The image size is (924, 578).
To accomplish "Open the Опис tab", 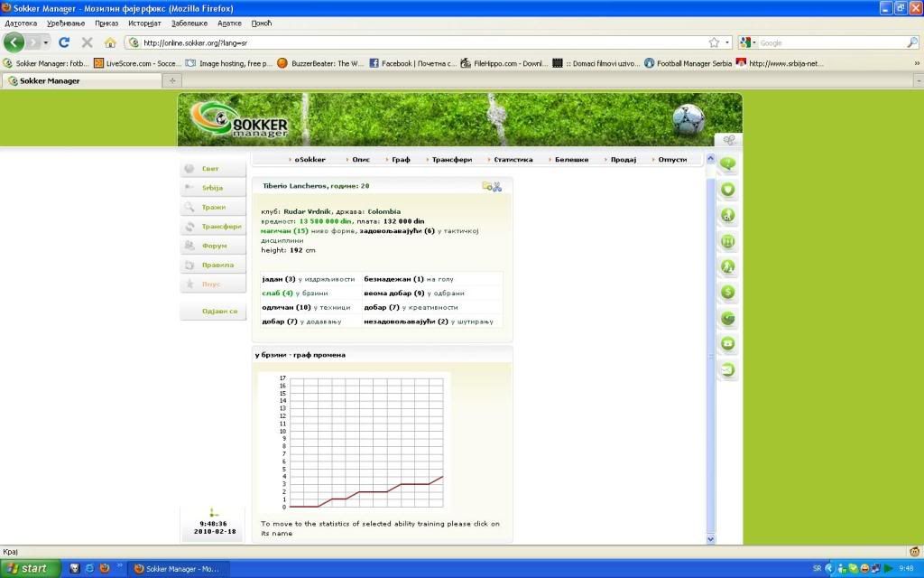I will coord(361,159).
